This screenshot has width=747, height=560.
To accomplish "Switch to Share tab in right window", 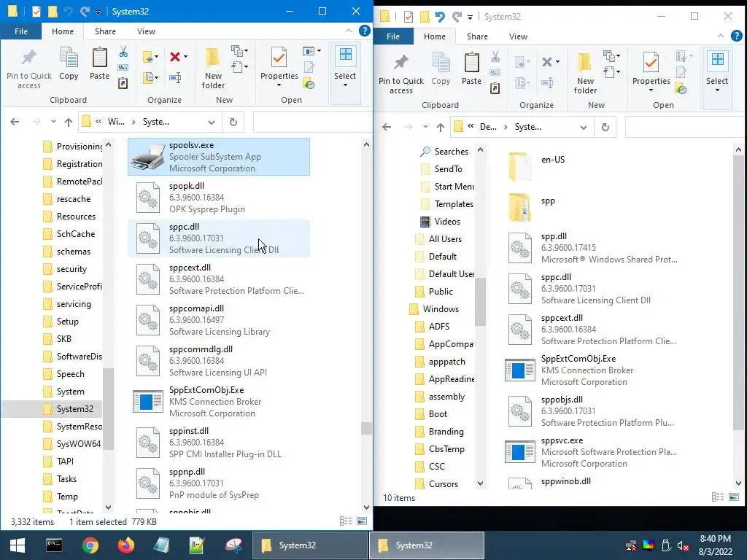I will [477, 36].
